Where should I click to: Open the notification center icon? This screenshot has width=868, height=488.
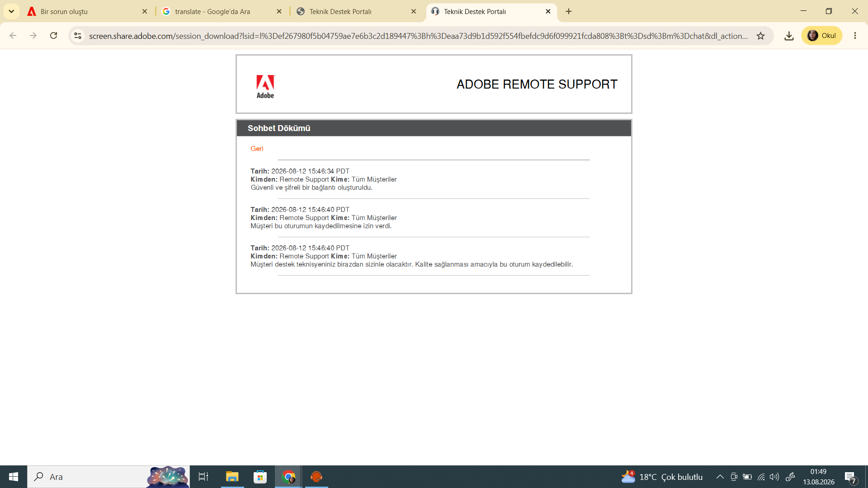click(850, 477)
